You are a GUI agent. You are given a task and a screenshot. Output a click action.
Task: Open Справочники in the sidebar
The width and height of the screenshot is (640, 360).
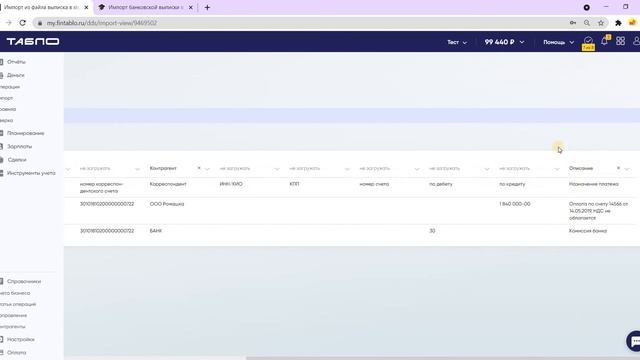coord(24,282)
